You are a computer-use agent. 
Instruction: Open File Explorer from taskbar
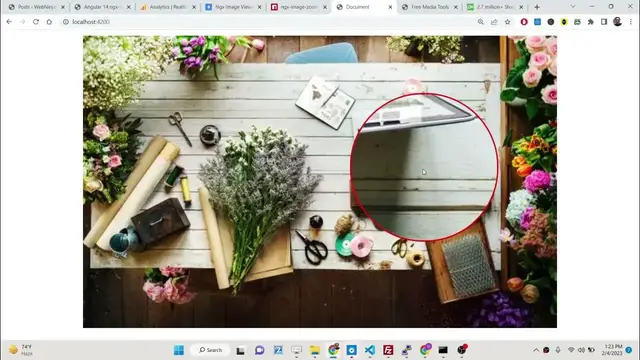315,350
